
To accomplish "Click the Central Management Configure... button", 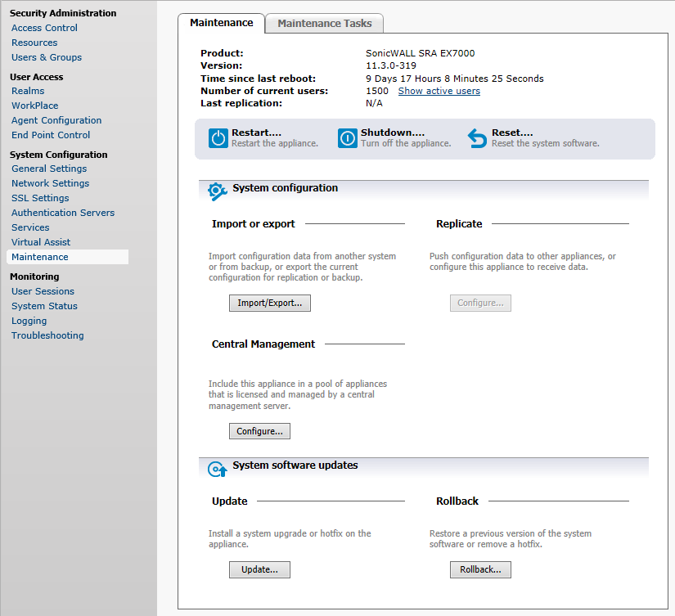I will click(x=259, y=431).
